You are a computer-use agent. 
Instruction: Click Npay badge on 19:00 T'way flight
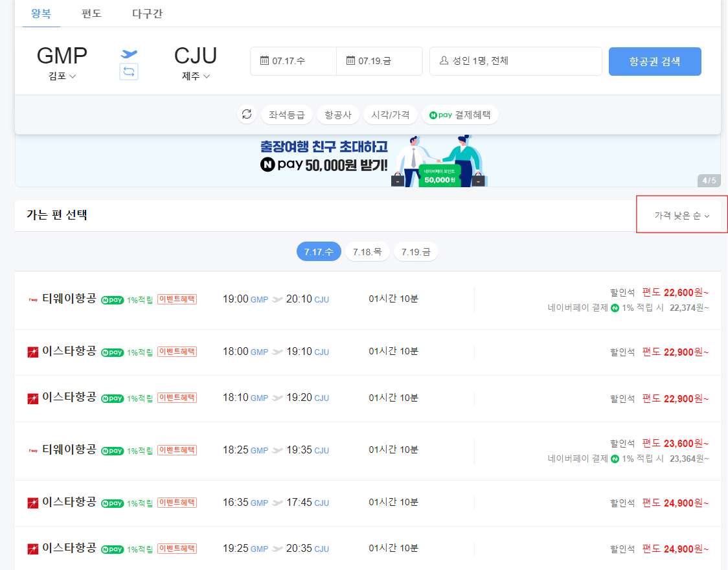(x=112, y=300)
